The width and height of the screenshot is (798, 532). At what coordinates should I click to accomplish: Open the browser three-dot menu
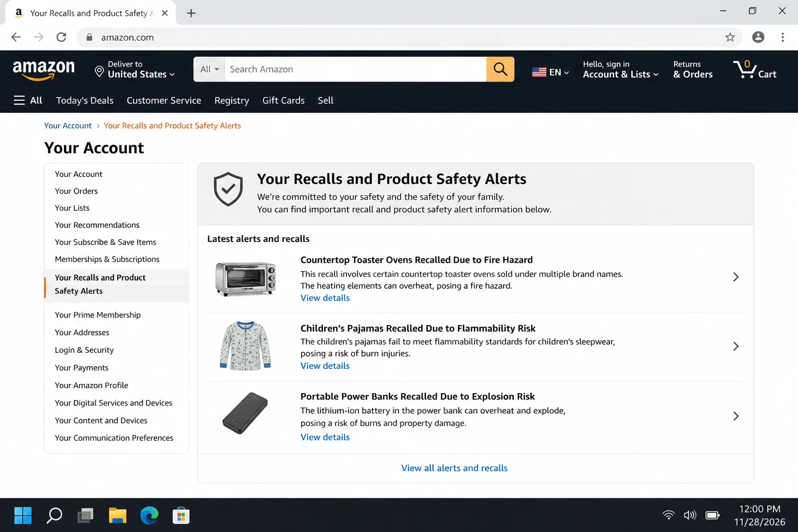(782, 37)
